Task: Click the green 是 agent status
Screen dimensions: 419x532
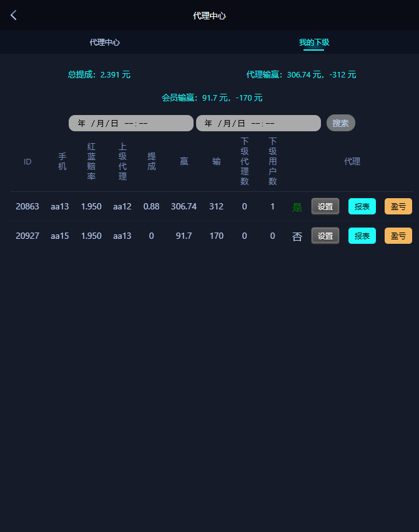Action: pos(297,207)
